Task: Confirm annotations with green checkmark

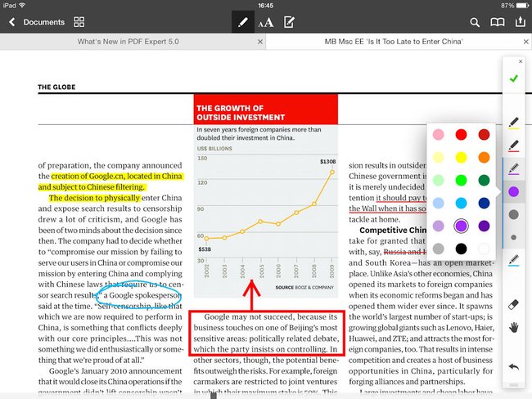Action: pyautogui.click(x=514, y=78)
